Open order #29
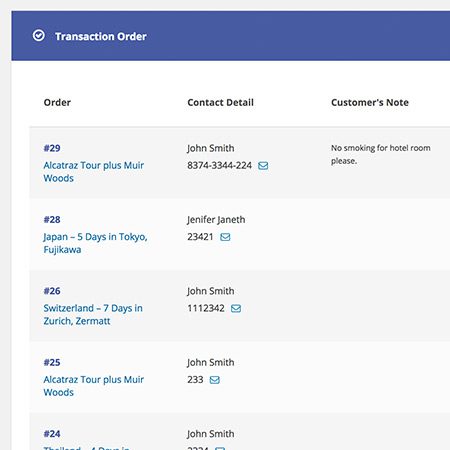The width and height of the screenshot is (450, 450). (52, 148)
